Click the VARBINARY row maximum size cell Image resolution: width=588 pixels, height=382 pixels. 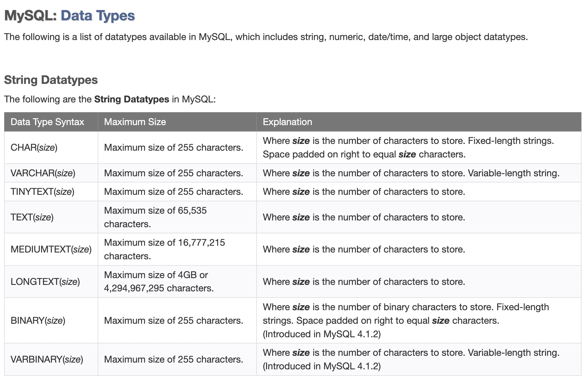point(177,359)
